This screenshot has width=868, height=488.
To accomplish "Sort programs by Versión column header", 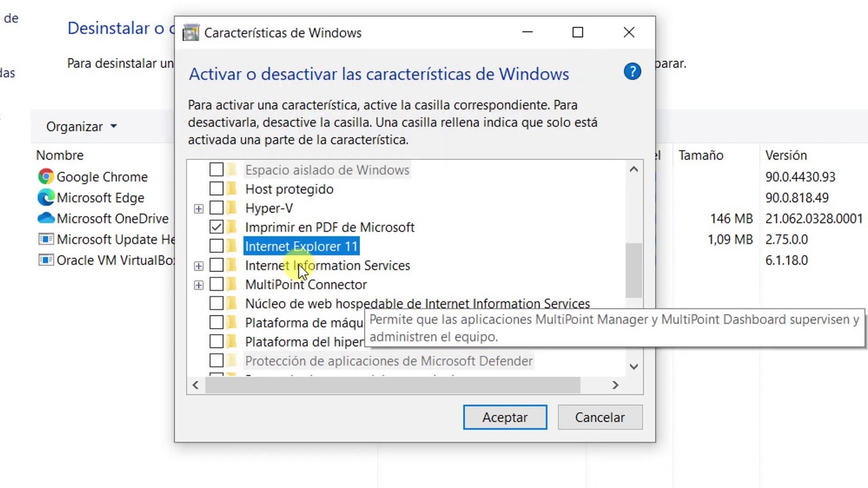I will pos(786,155).
